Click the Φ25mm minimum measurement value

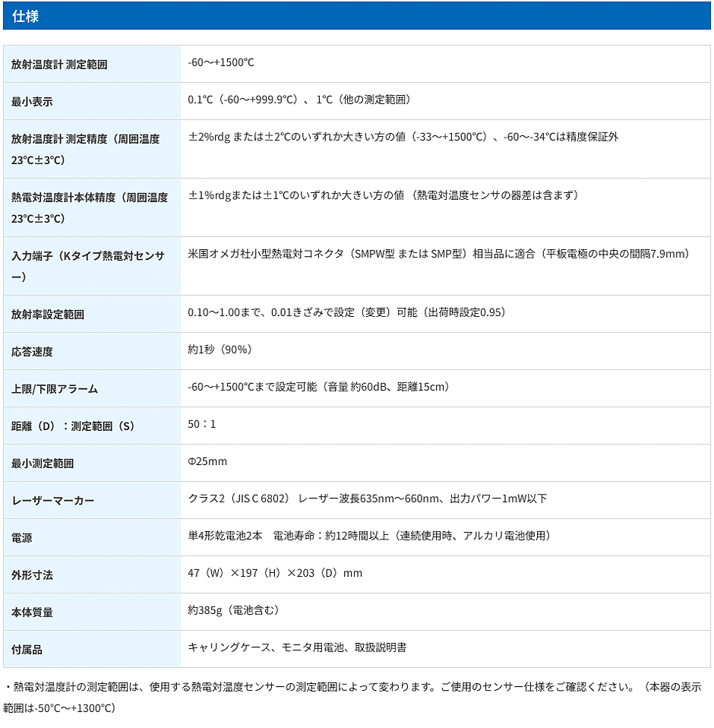pos(207,461)
